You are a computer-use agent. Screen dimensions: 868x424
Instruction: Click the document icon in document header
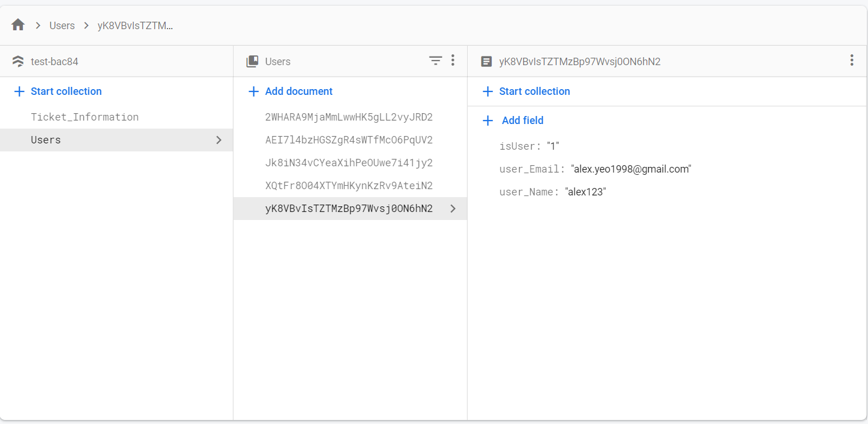click(487, 61)
